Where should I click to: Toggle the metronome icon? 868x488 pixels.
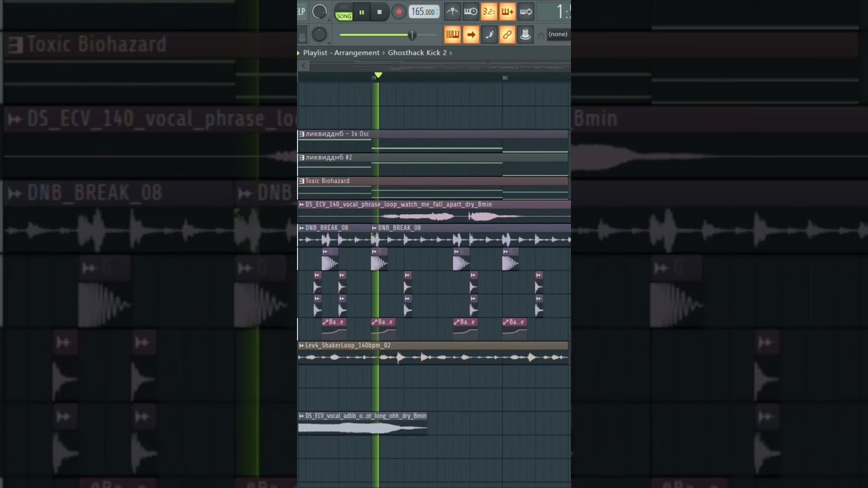[452, 12]
